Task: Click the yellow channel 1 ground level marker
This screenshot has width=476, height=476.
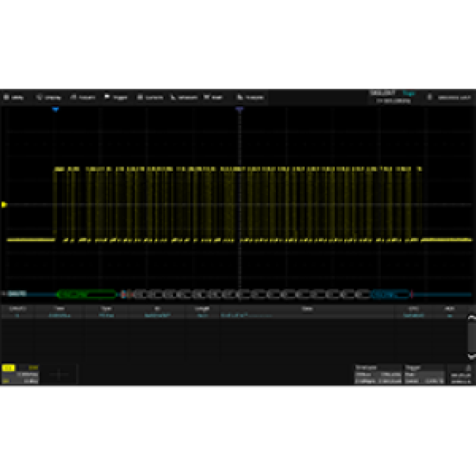Action: pos(4,205)
